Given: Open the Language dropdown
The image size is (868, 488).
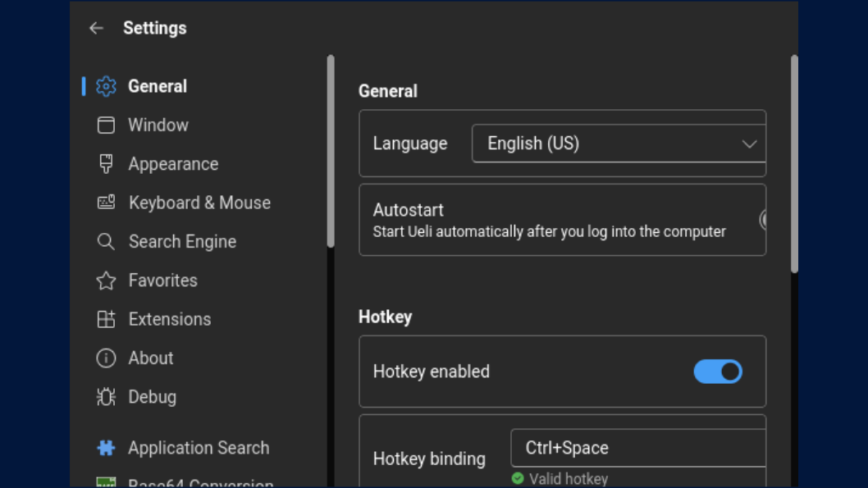Looking at the screenshot, I should (x=619, y=144).
